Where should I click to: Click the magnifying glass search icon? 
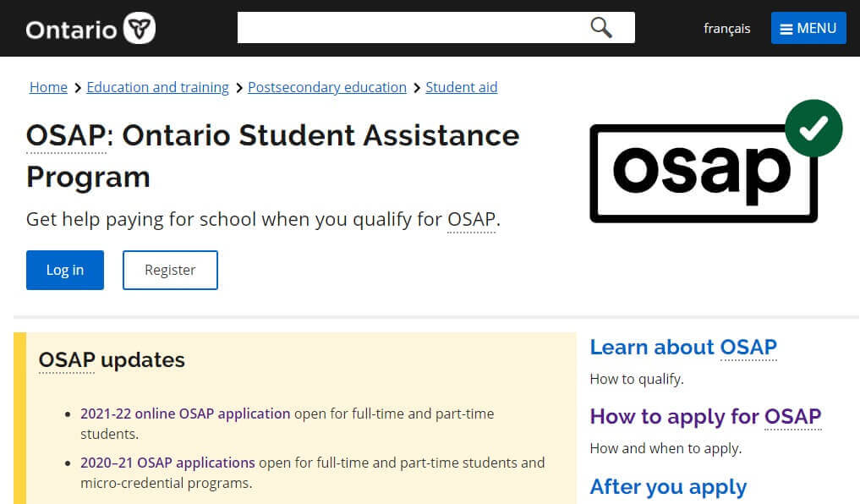point(601,28)
